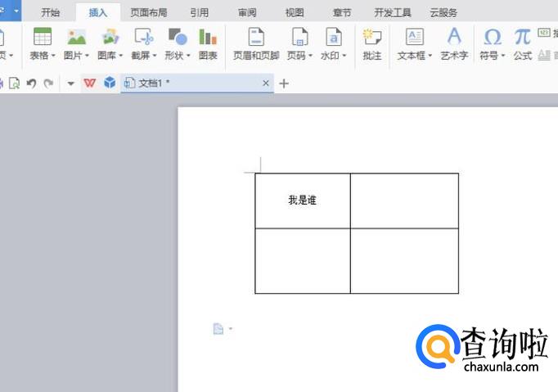Click the 艺术字 word art icon

tap(454, 36)
